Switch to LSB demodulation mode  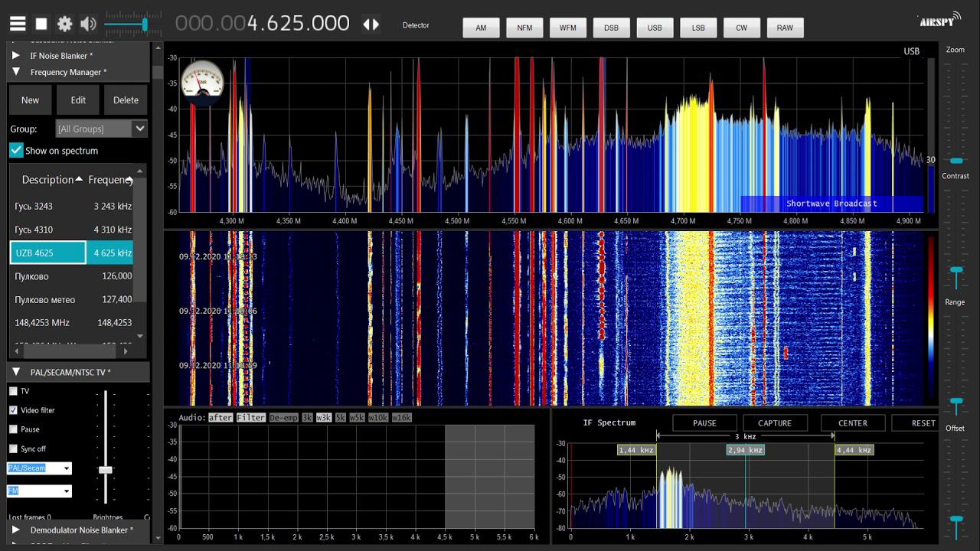(698, 28)
